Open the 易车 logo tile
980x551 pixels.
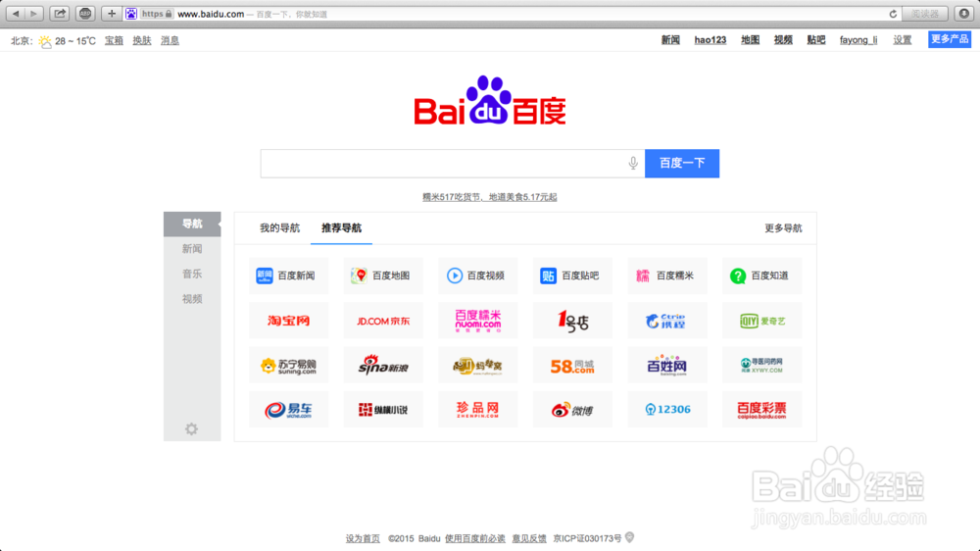pyautogui.click(x=288, y=410)
